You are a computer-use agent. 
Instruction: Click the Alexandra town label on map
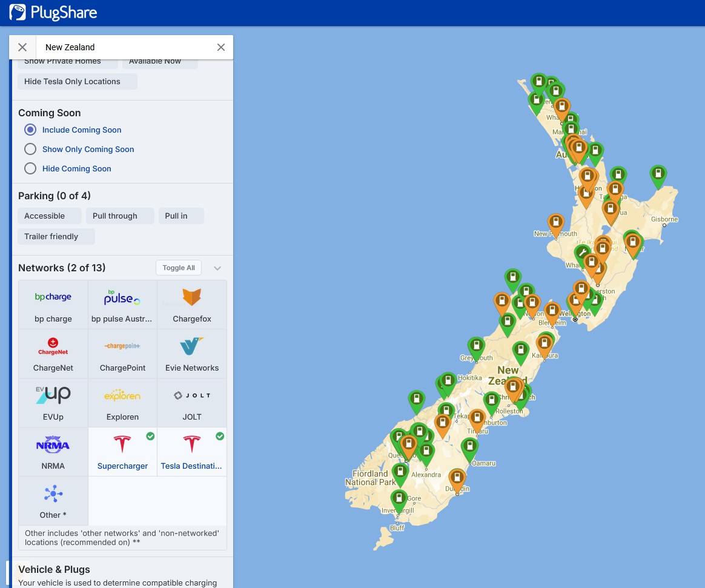[426, 475]
